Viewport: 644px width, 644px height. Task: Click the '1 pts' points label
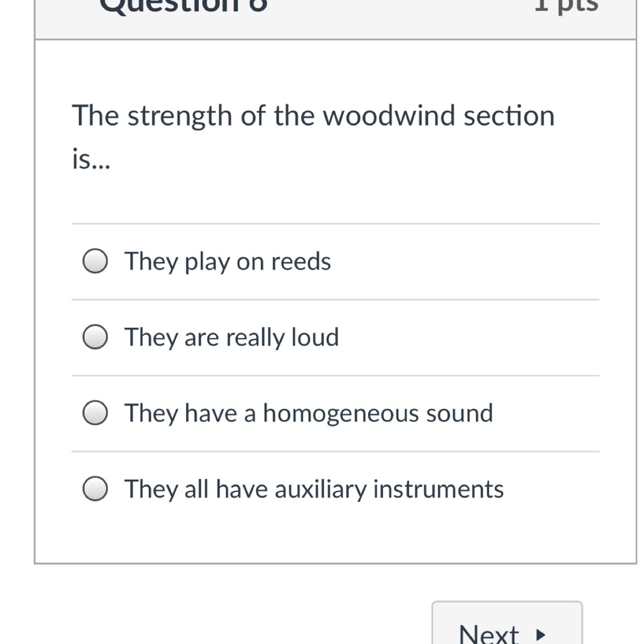[x=566, y=5]
